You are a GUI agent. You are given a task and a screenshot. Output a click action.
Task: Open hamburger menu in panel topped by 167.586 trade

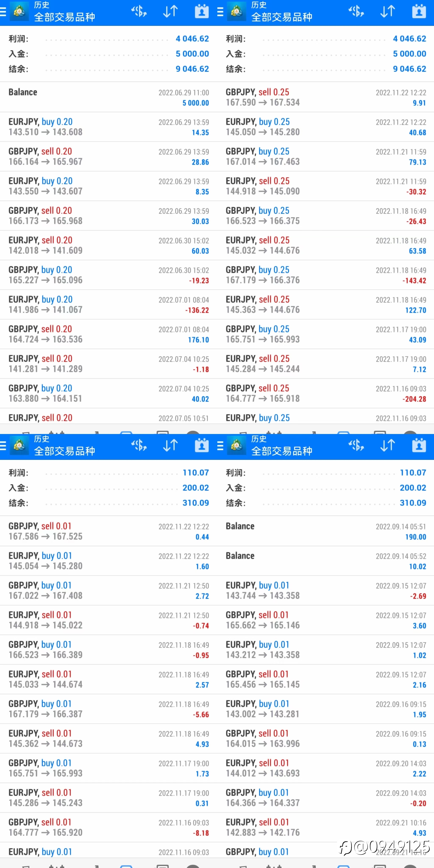point(3,446)
